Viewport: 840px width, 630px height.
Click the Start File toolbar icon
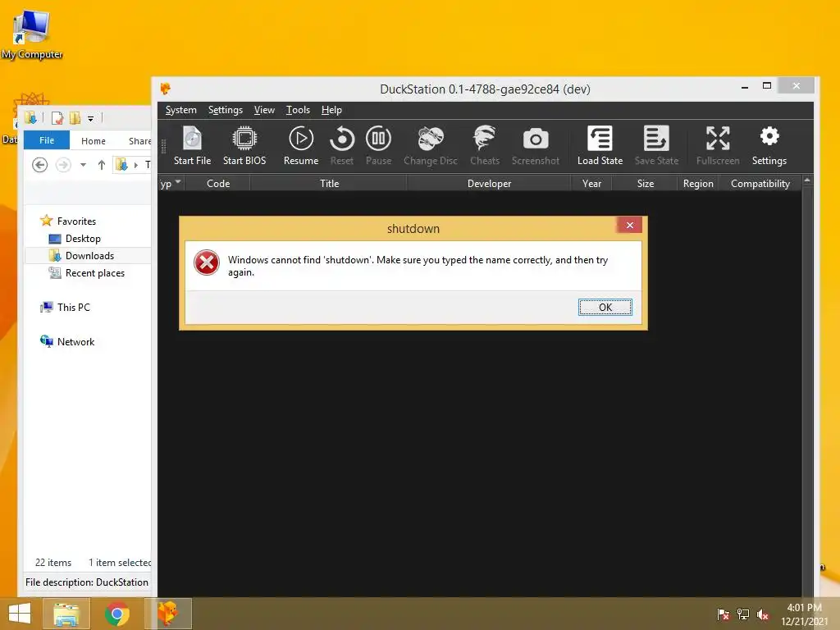pyautogui.click(x=192, y=139)
